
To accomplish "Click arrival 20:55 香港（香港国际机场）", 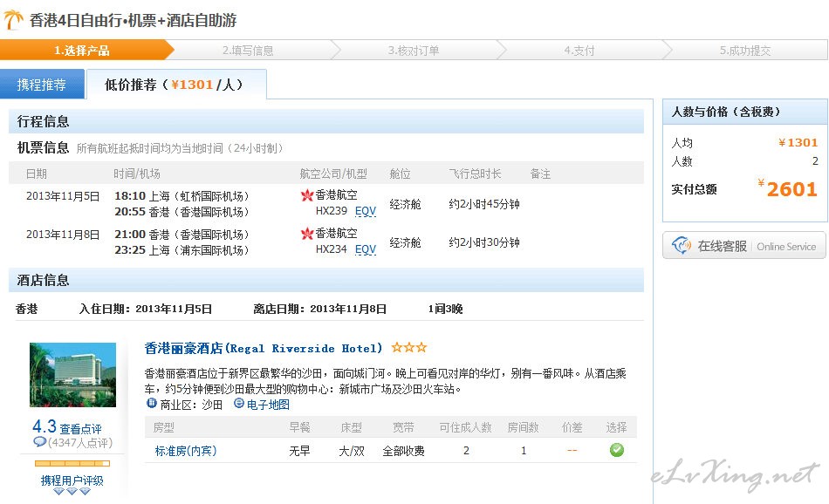I will click(182, 212).
